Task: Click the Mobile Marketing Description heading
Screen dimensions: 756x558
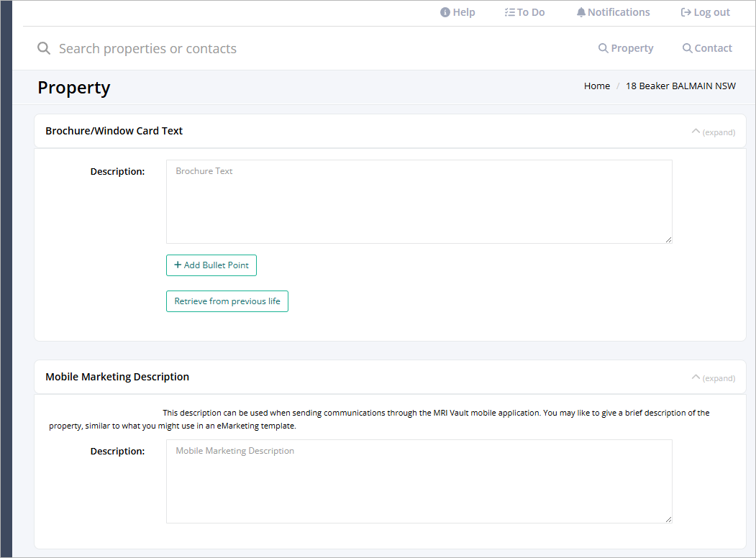Action: click(x=117, y=377)
